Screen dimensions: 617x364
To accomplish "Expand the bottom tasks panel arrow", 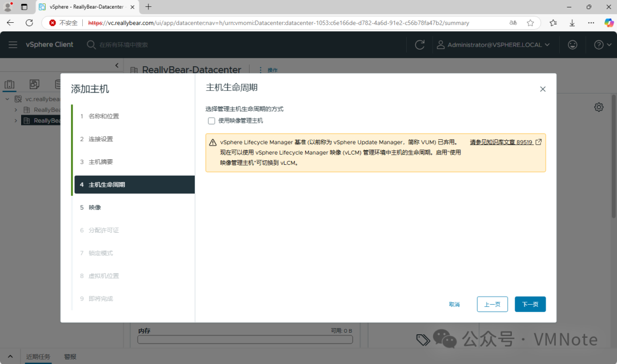I will pos(10,357).
